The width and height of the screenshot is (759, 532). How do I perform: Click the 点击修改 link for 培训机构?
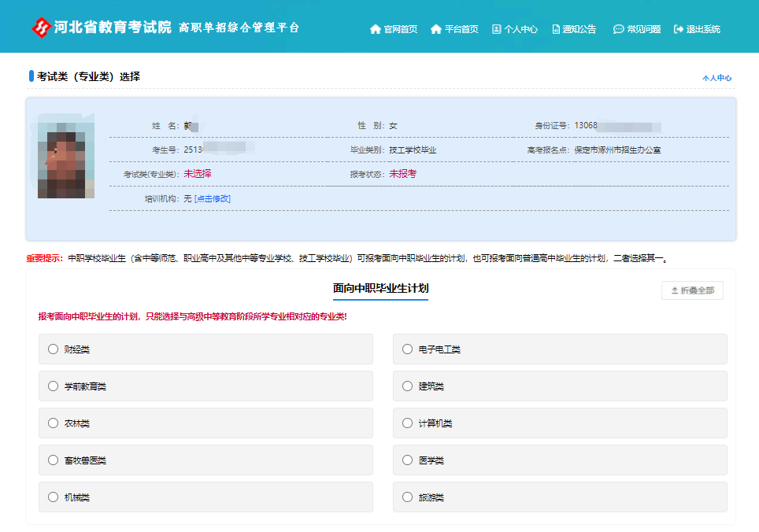(213, 199)
